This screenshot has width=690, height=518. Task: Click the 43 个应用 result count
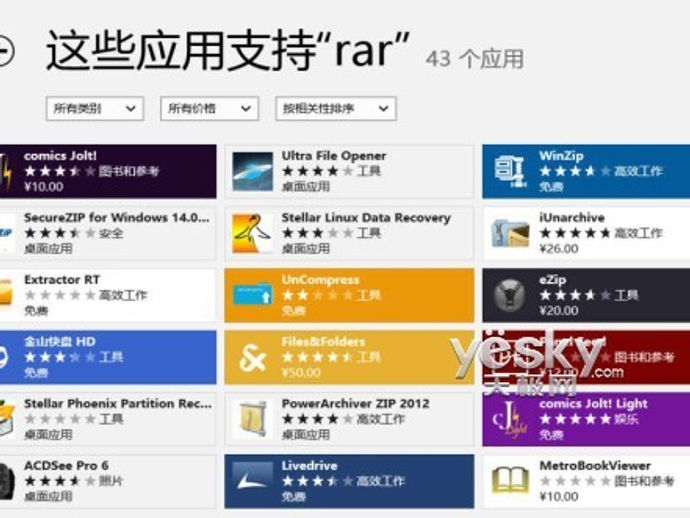pos(475,59)
